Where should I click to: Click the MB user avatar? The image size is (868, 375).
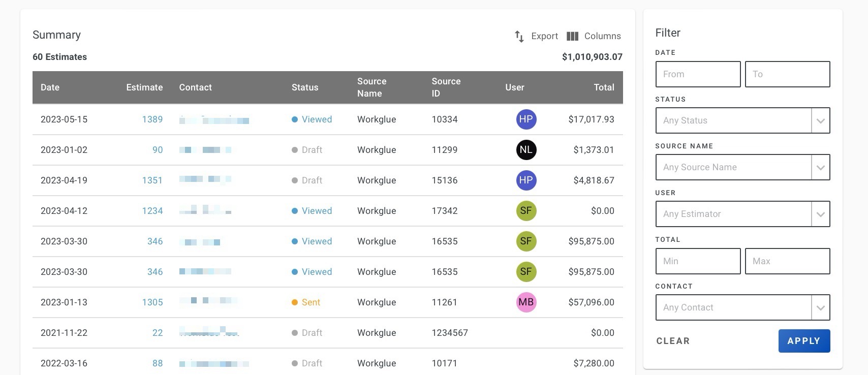[526, 302]
